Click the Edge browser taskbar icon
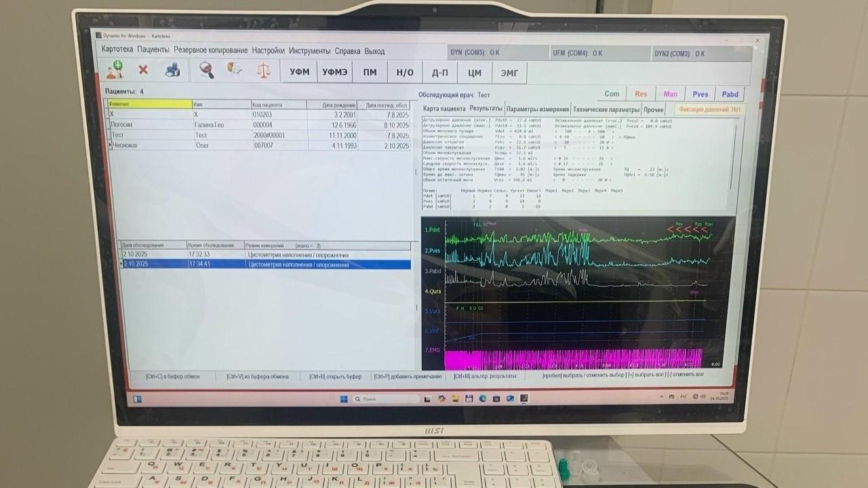 point(481,399)
